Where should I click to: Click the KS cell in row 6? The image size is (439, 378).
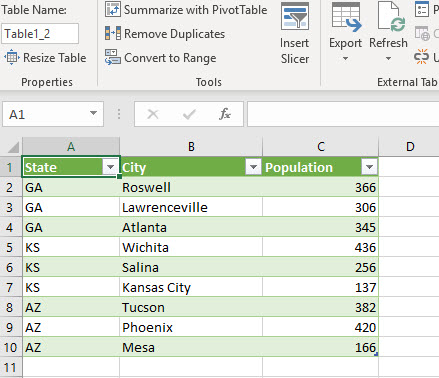[x=71, y=267]
